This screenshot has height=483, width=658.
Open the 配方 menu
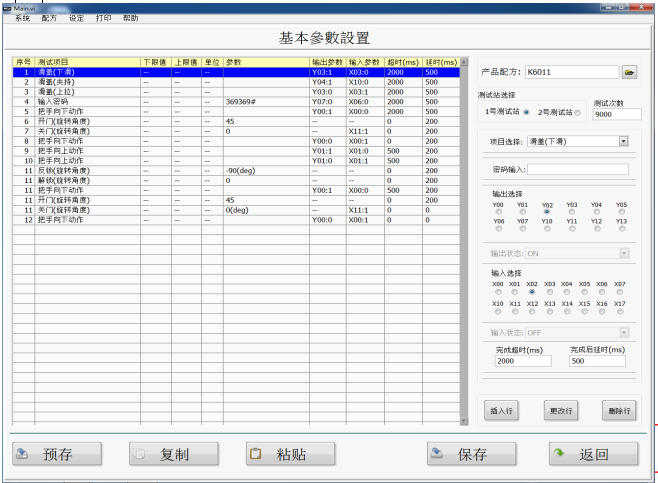pos(49,18)
